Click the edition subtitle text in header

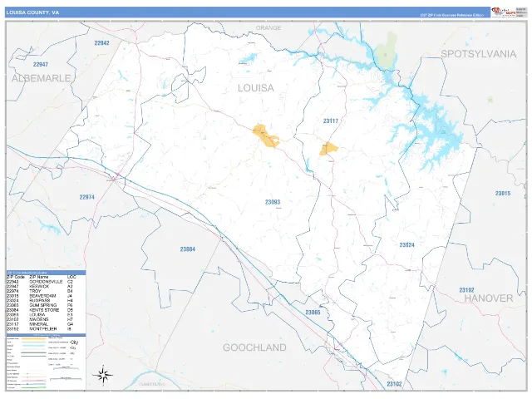coord(451,15)
